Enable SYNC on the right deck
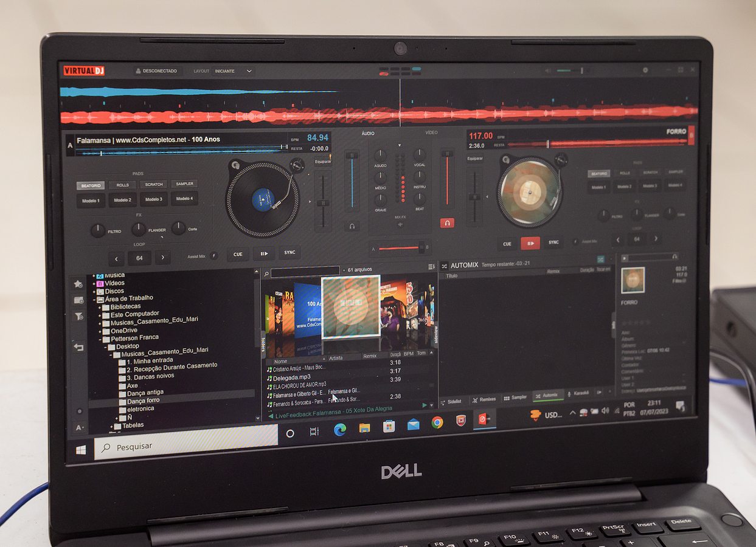 pyautogui.click(x=553, y=243)
